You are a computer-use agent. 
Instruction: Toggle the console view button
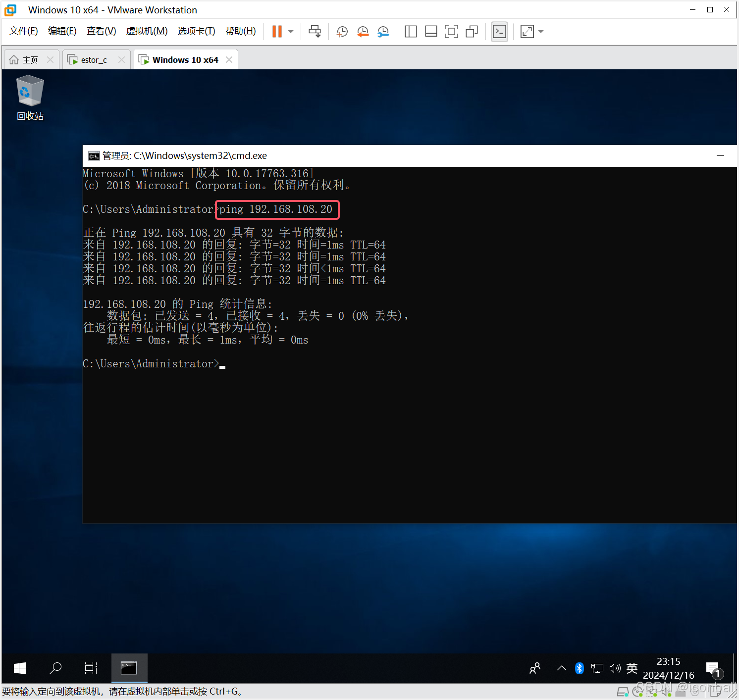pyautogui.click(x=499, y=32)
